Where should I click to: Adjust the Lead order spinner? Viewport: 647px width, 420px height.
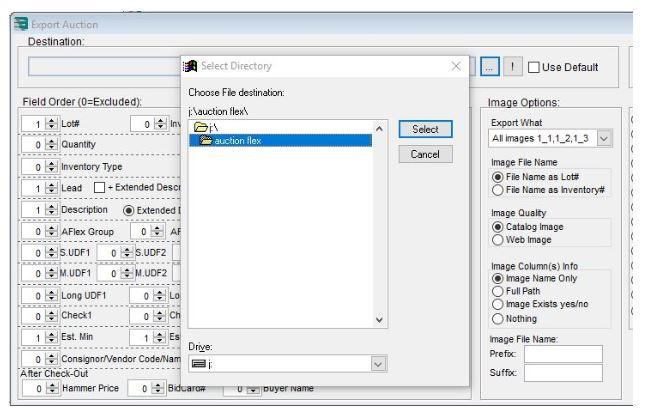(51, 188)
